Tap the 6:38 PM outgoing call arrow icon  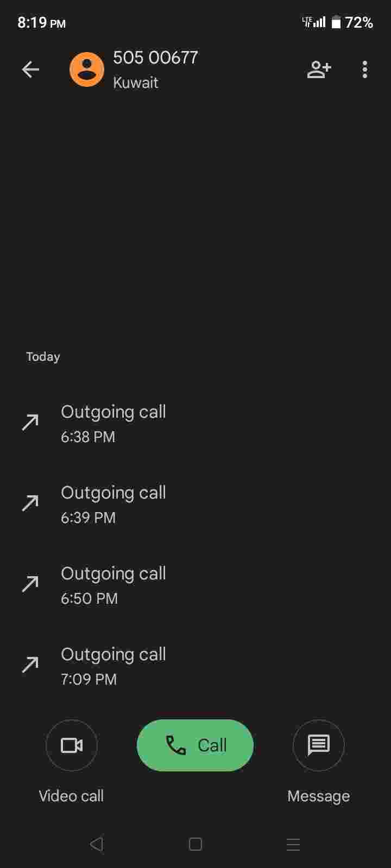30,422
